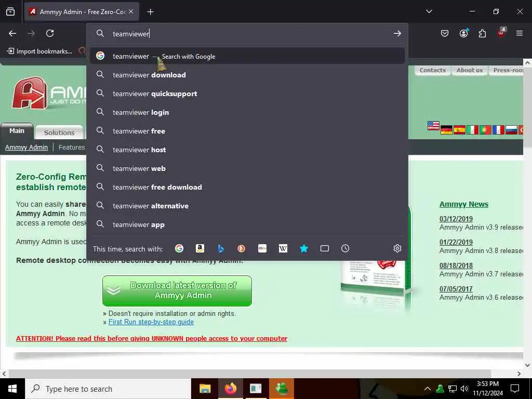
Task: Open a new tab with the plus button
Action: click(x=150, y=12)
